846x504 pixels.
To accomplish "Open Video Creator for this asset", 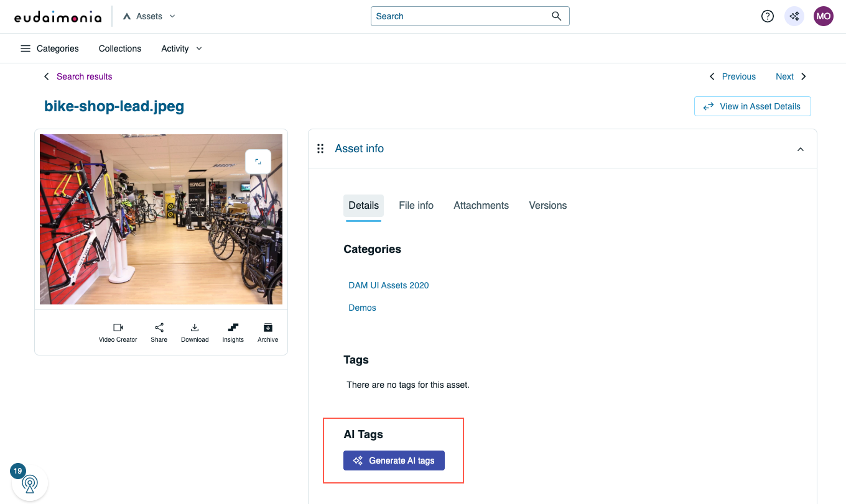I will coord(118,332).
